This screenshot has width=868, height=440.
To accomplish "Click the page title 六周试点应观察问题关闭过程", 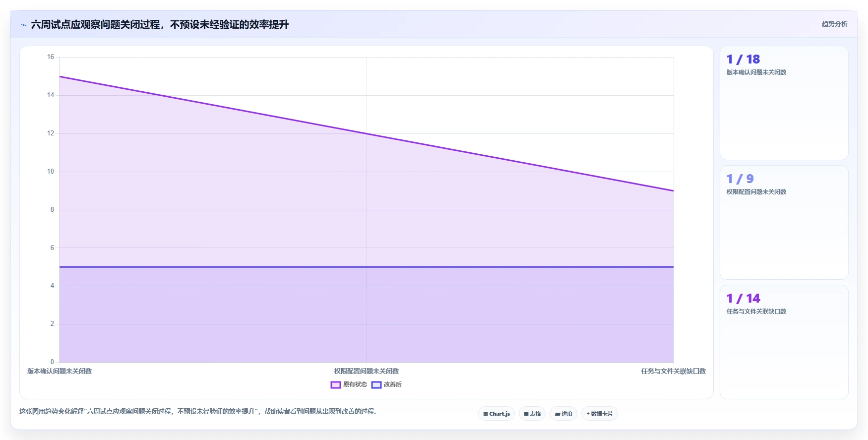I will click(160, 24).
